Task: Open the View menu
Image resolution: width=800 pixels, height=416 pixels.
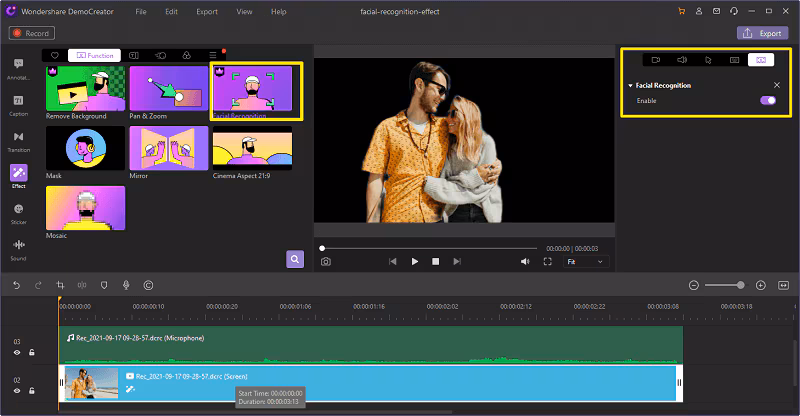Action: pos(244,11)
